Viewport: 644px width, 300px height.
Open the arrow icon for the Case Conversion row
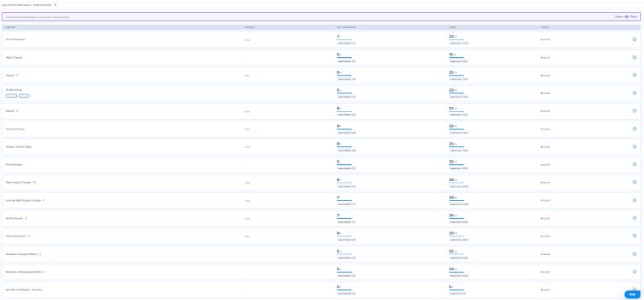pos(634,236)
